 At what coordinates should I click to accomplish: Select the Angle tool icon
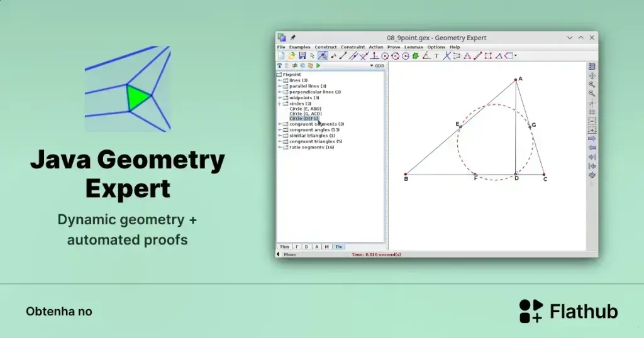pos(426,56)
